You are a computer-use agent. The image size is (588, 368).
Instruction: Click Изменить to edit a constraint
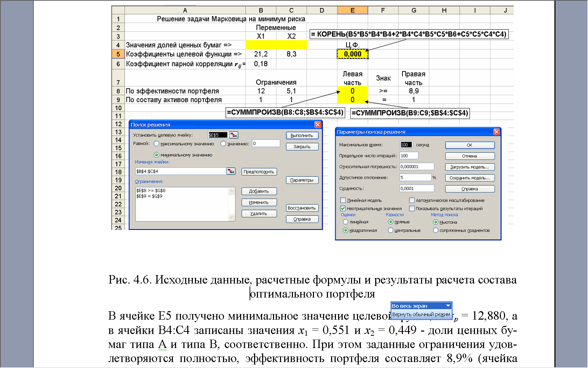[x=259, y=202]
